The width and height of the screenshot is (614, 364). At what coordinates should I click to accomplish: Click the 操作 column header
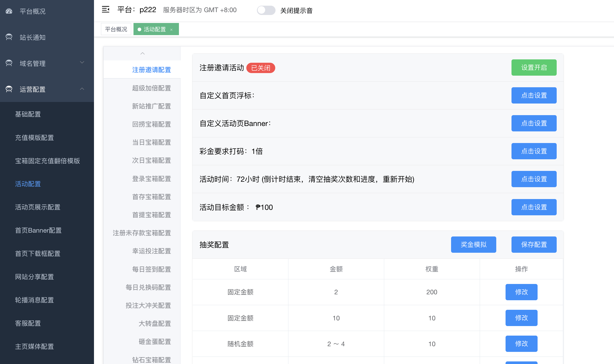click(x=522, y=269)
